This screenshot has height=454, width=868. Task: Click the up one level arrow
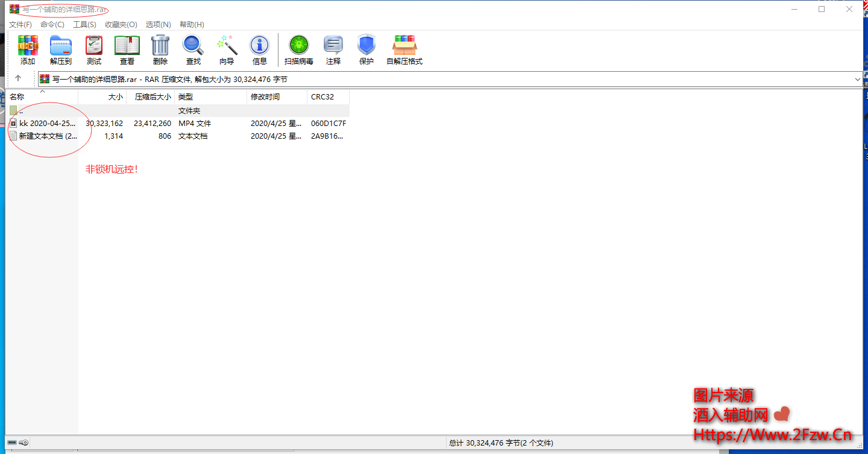point(18,78)
